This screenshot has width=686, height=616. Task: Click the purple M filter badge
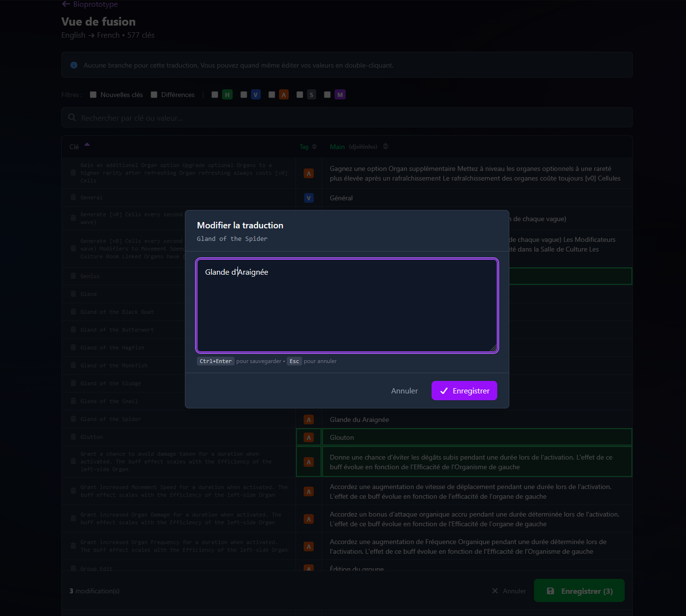pyautogui.click(x=340, y=95)
